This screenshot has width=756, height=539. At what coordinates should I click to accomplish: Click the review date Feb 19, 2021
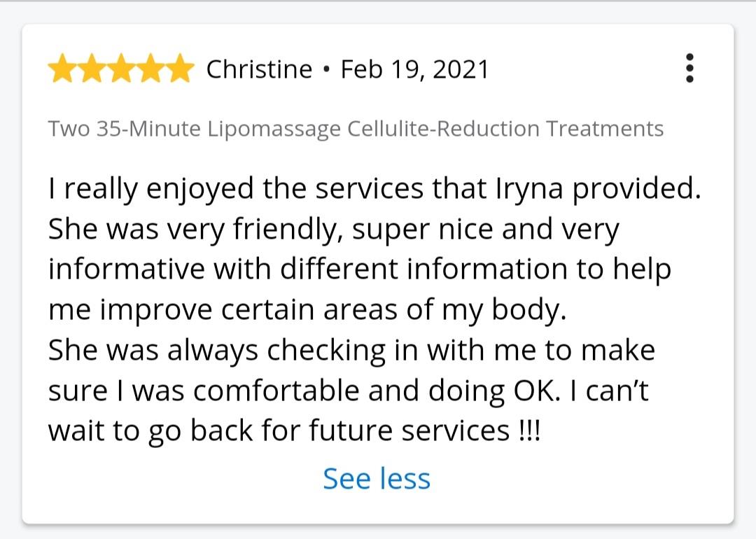pos(414,69)
